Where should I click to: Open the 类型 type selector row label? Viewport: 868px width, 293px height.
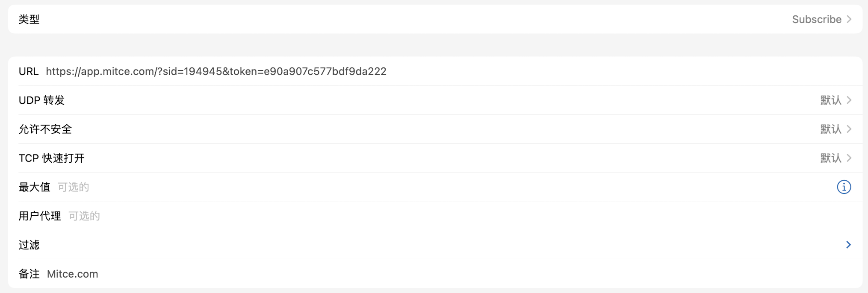(29, 19)
